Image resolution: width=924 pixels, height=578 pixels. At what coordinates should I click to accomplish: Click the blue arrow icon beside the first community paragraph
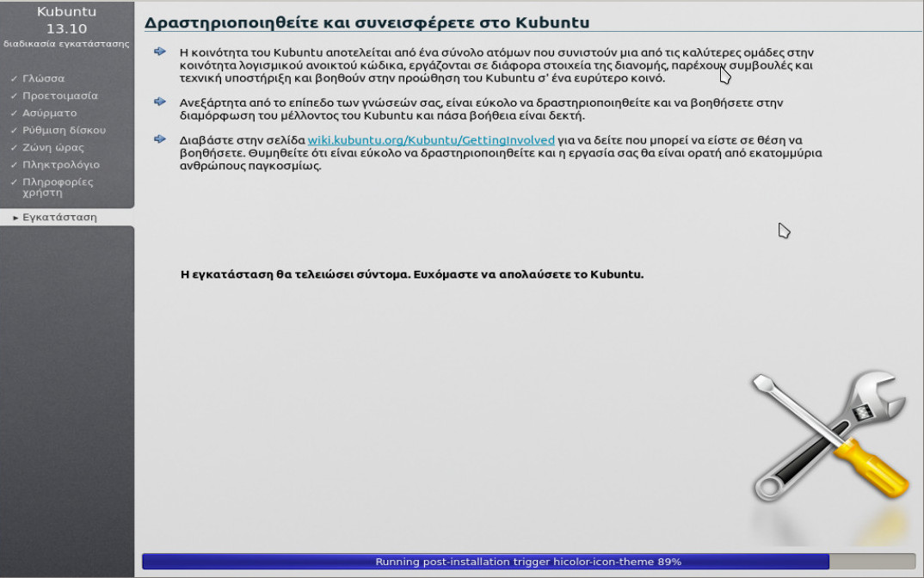point(160,52)
